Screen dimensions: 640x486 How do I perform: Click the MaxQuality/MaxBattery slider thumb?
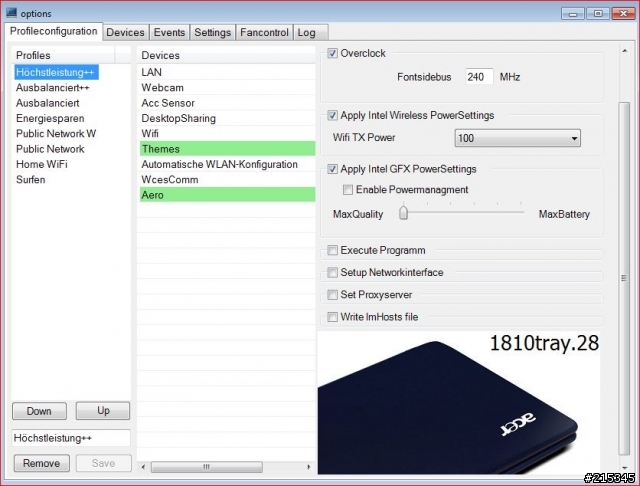coord(403,213)
